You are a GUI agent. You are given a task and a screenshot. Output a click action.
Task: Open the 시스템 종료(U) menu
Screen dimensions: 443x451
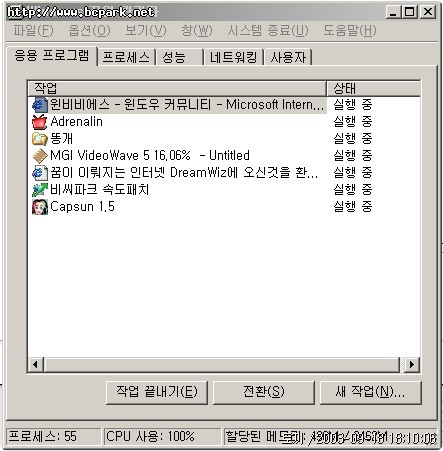[268, 31]
